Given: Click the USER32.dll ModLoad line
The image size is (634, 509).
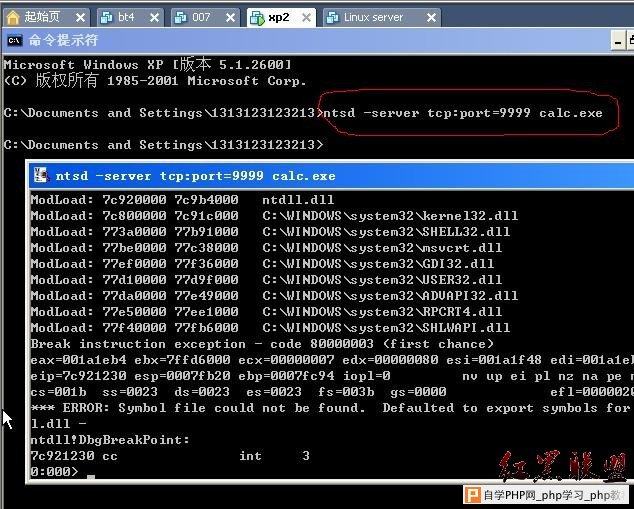Looking at the screenshot, I should point(266,279).
